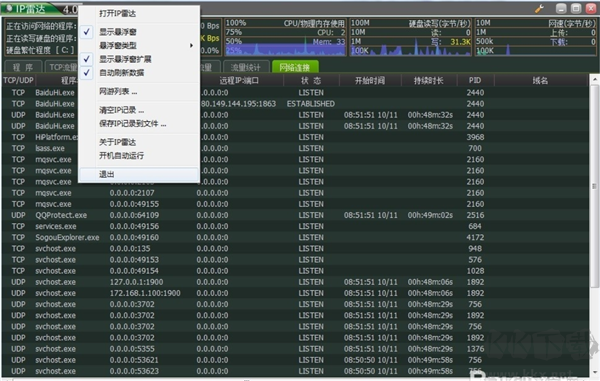Click the ESTABLISHED status cell

click(311, 104)
